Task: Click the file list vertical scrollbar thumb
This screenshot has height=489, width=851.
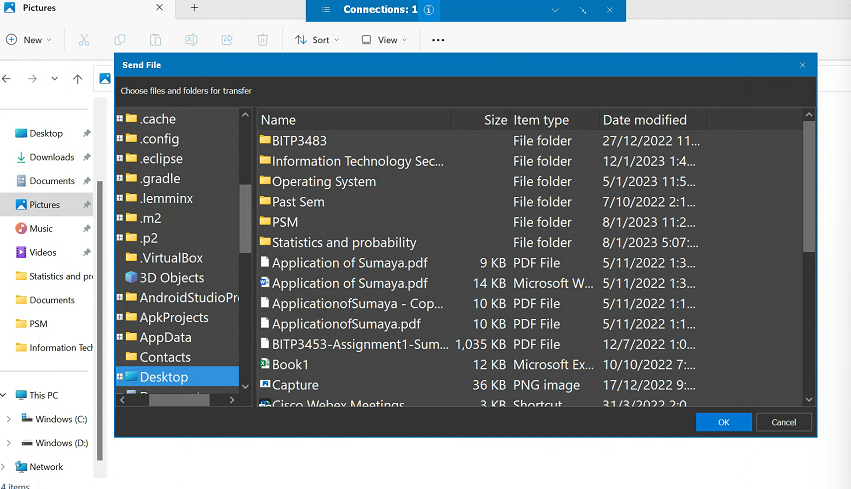Action: point(809,187)
